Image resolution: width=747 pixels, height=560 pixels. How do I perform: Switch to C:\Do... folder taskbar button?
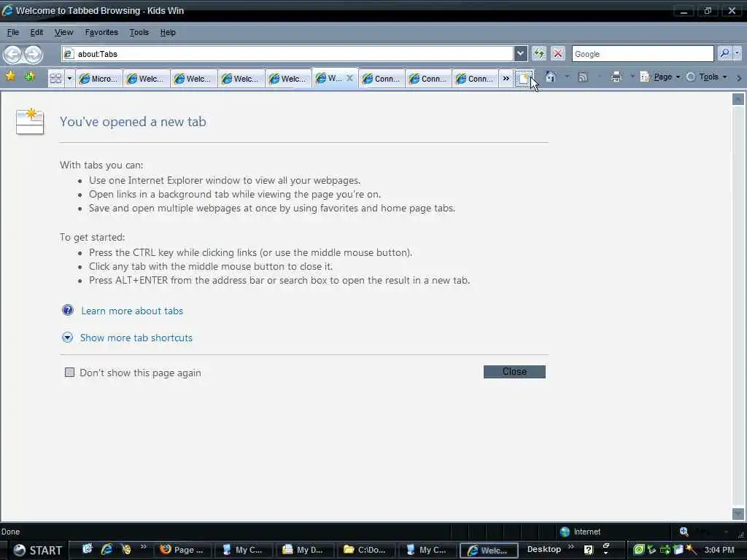365,550
